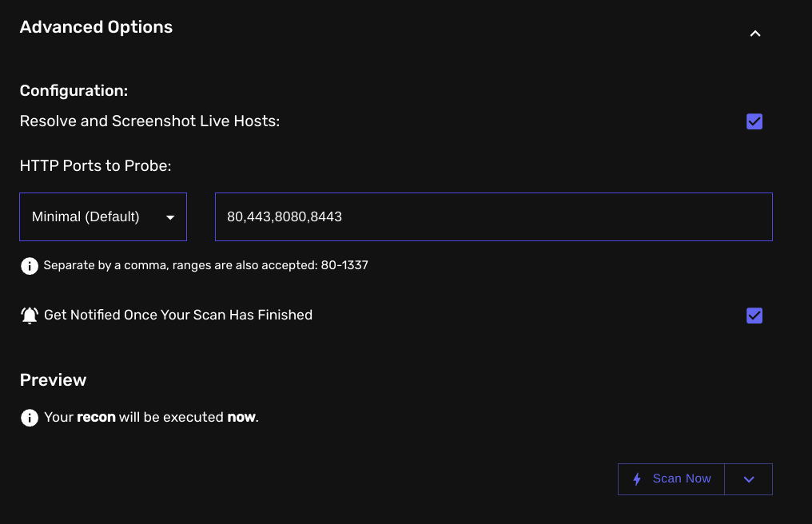Select the port value 80,443,8080,8443 field
The image size is (812, 524).
tap(494, 216)
